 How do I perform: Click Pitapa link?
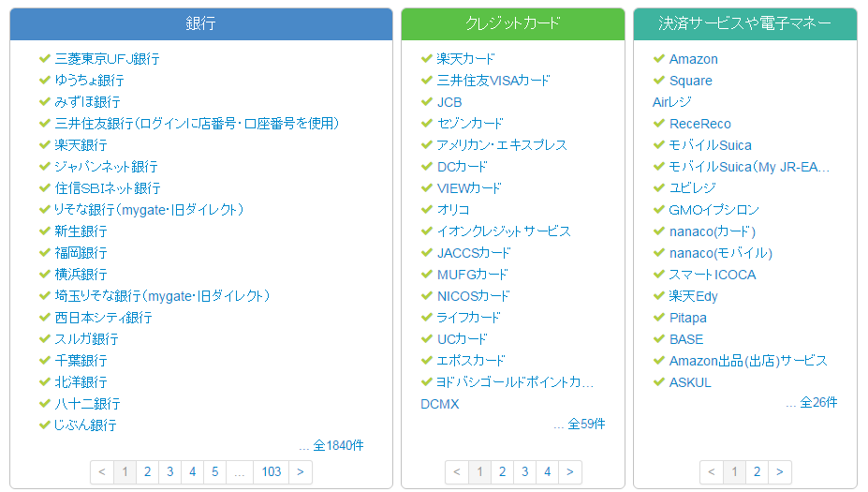687,318
